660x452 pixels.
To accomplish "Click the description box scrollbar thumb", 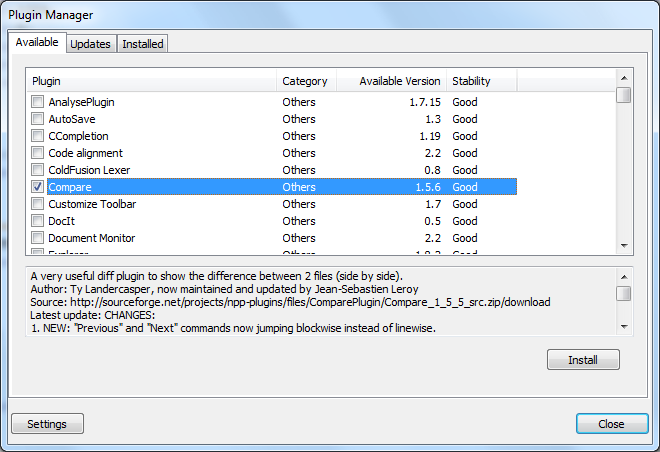I will click(x=624, y=293).
